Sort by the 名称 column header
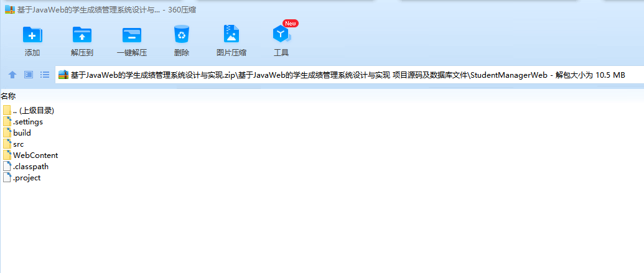Viewport: 644px width, 273px height. (8, 96)
